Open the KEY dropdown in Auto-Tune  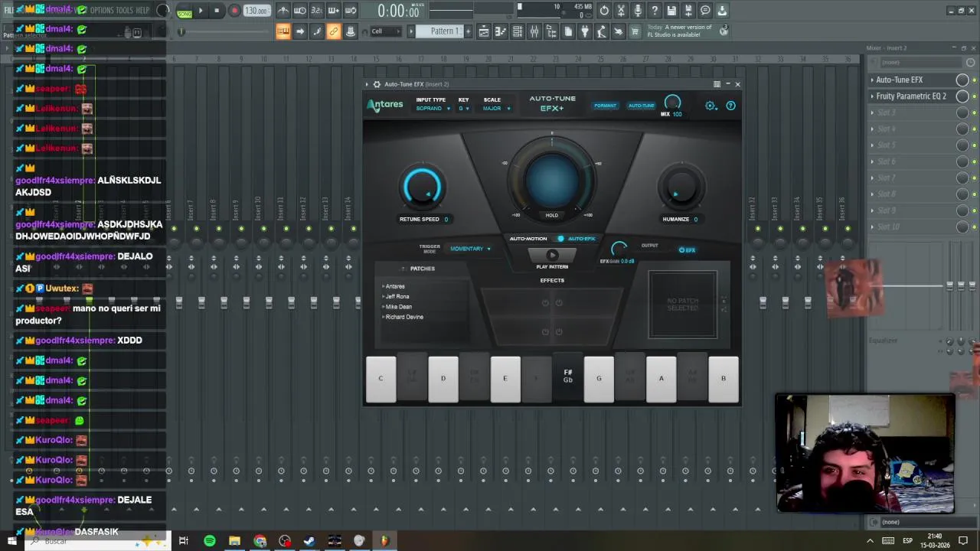[x=464, y=109]
